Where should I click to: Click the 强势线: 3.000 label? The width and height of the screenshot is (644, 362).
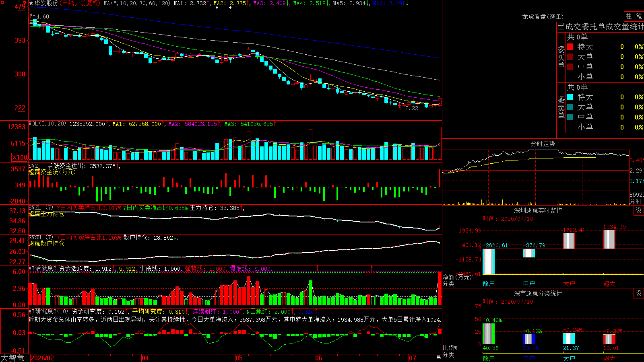pyautogui.click(x=205, y=268)
